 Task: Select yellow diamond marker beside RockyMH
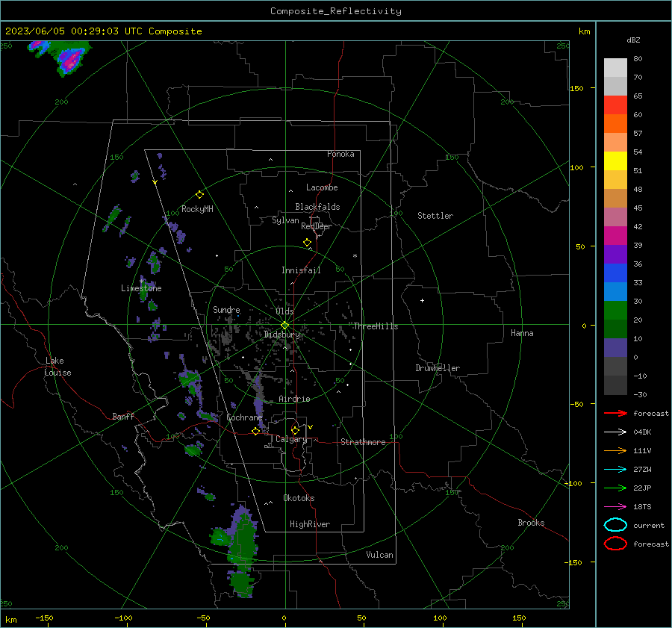(199, 195)
